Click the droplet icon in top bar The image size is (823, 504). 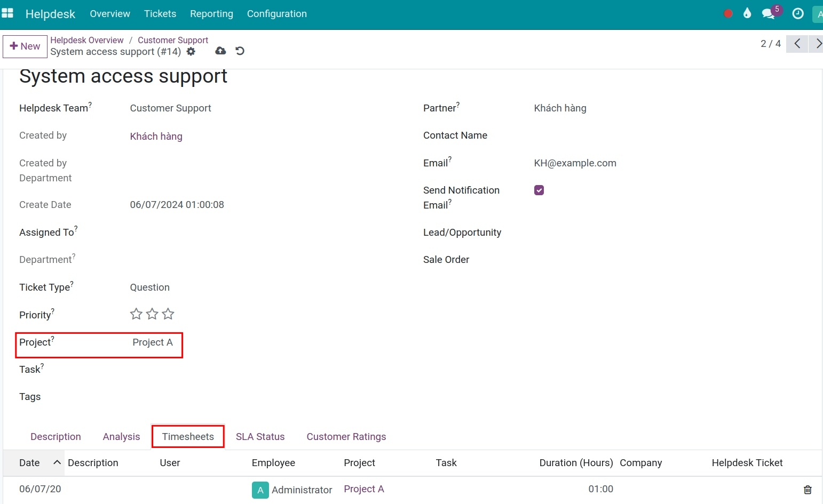(x=747, y=13)
